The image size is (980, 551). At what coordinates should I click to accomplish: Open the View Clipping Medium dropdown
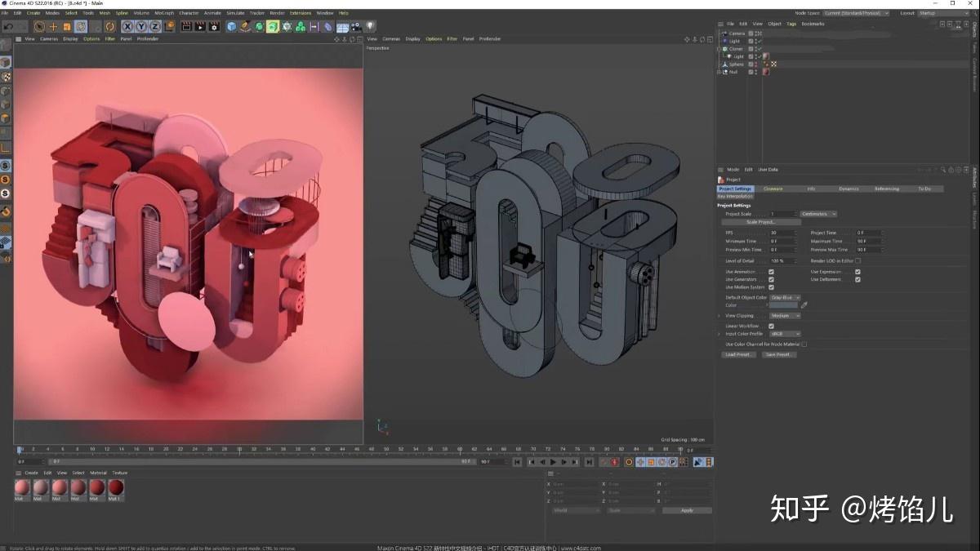[785, 316]
